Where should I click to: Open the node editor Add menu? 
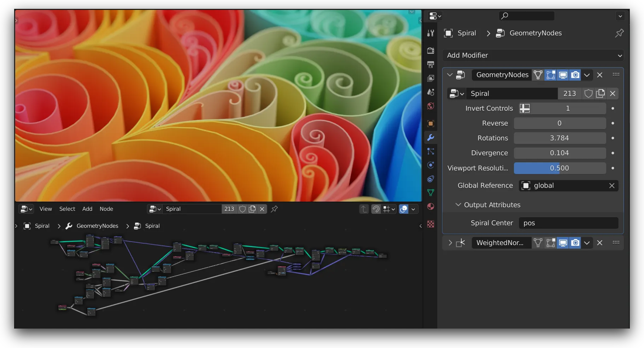tap(87, 209)
